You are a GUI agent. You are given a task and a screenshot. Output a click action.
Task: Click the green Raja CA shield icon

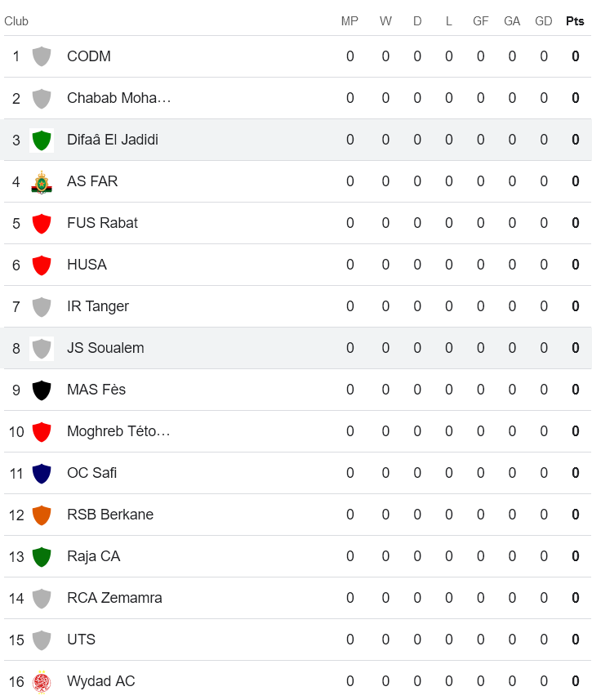[x=41, y=556]
